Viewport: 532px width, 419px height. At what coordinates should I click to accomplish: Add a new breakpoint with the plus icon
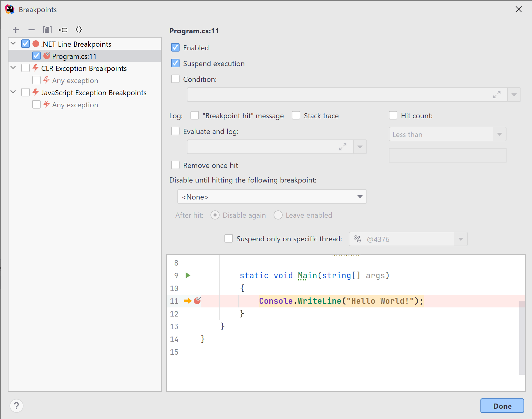click(16, 29)
